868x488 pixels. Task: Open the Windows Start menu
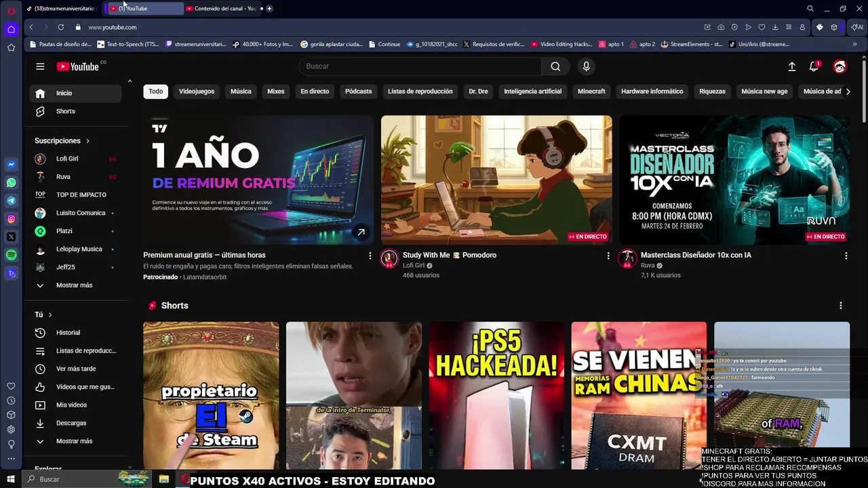coord(11,479)
